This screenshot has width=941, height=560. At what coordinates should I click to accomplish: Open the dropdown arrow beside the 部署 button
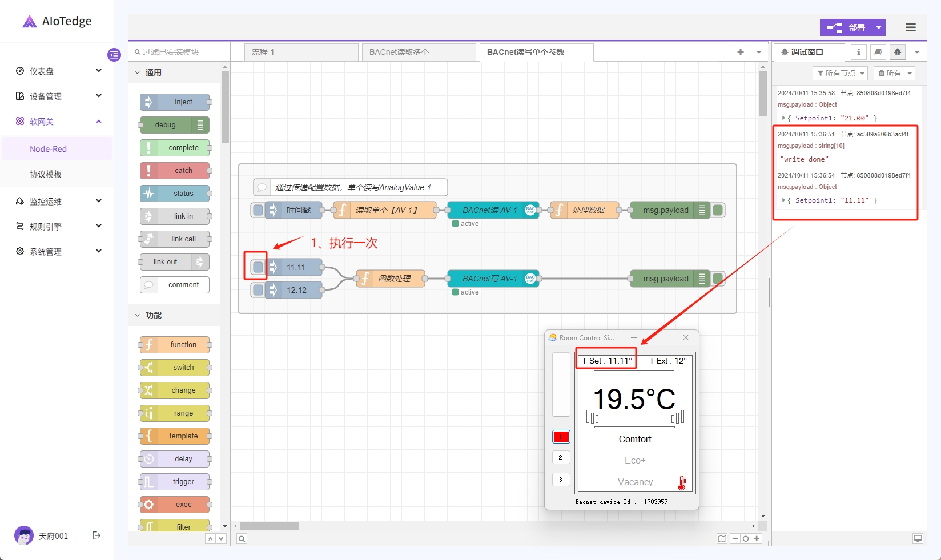point(879,27)
